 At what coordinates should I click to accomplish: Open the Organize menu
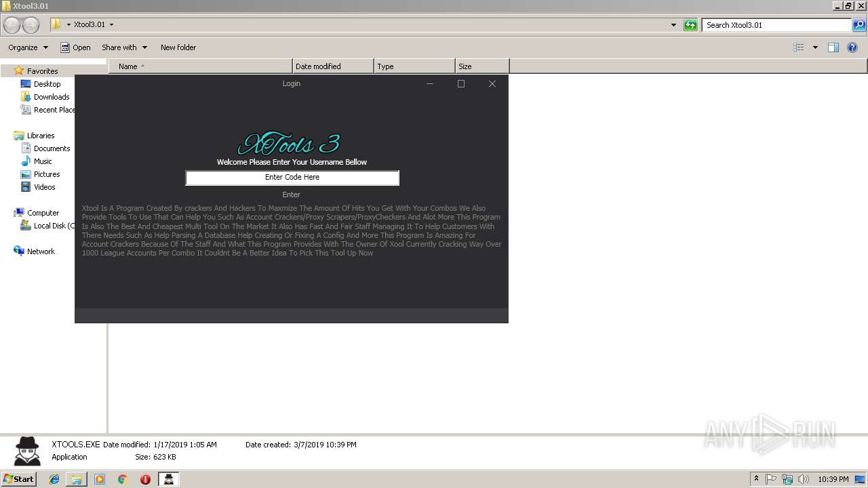pyautogui.click(x=28, y=47)
